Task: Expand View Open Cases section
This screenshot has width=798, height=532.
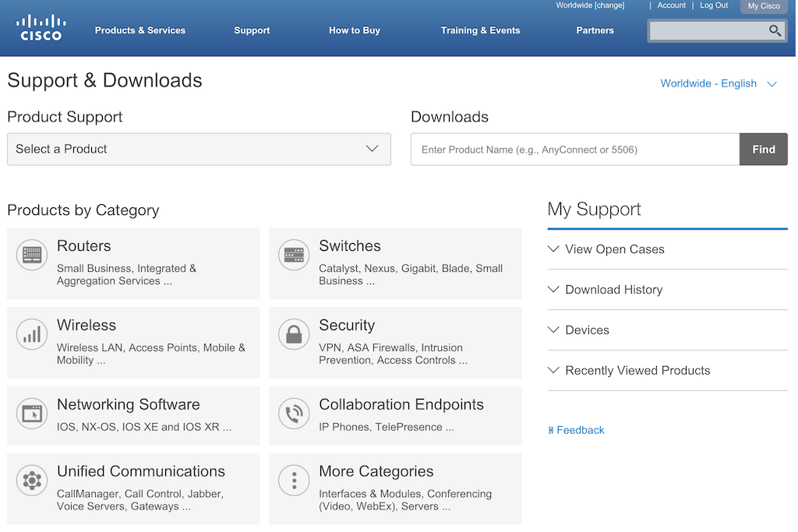Action: click(667, 249)
